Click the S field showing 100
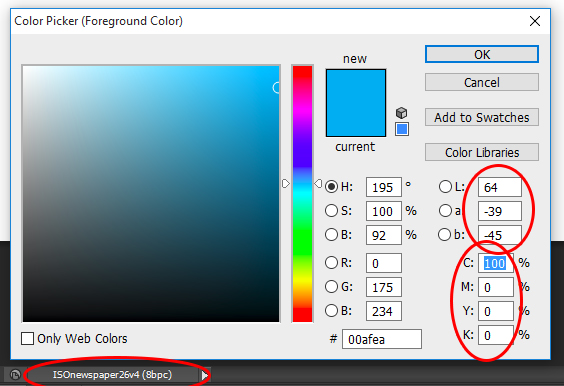The image size is (564, 386). (x=383, y=211)
